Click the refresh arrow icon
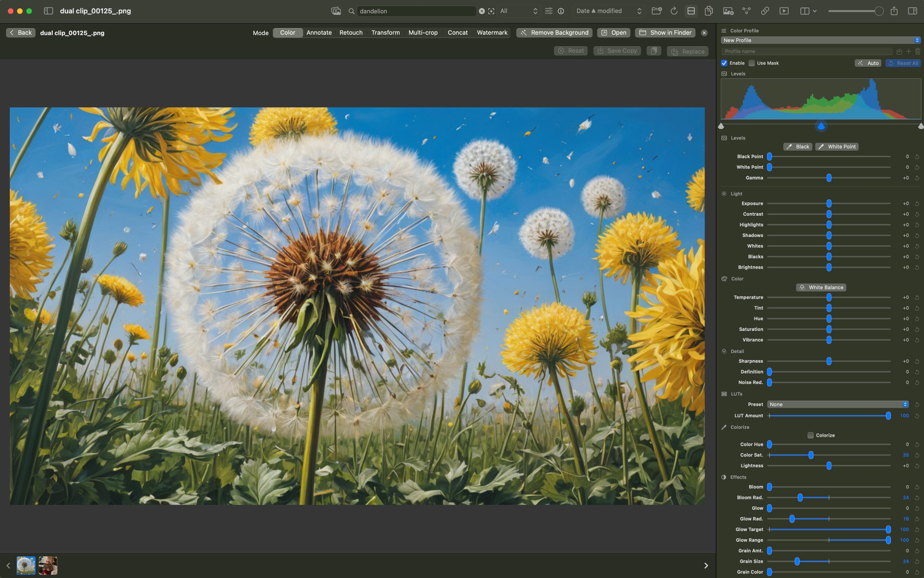The image size is (924, 578). tap(674, 11)
